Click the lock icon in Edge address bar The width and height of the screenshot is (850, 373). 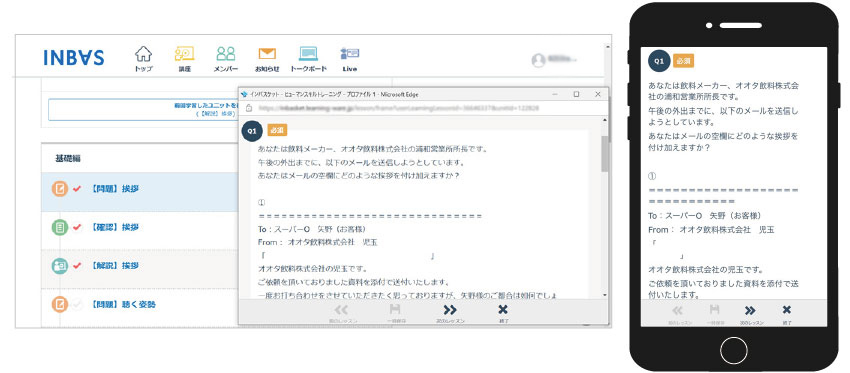click(249, 108)
